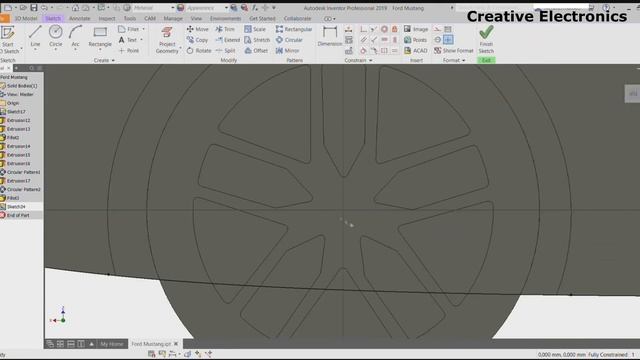Open the Environments ribbon tab
640x360 pixels.
pyautogui.click(x=225, y=18)
